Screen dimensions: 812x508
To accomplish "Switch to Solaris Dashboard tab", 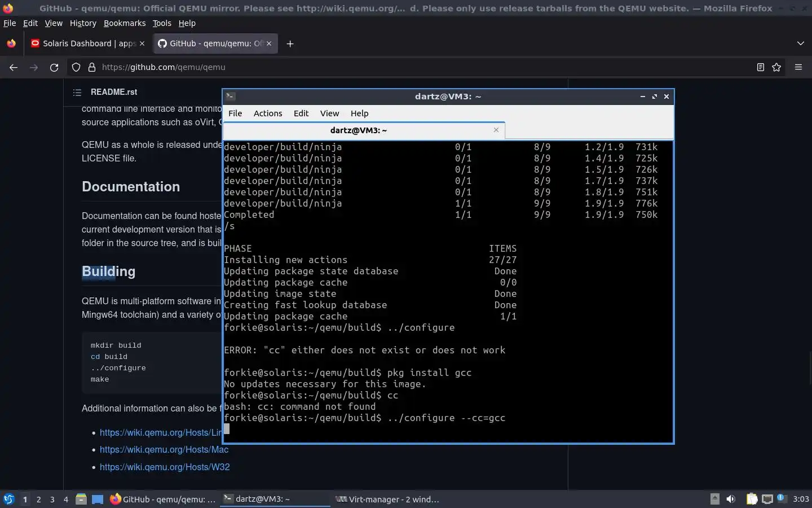I will click(x=87, y=43).
